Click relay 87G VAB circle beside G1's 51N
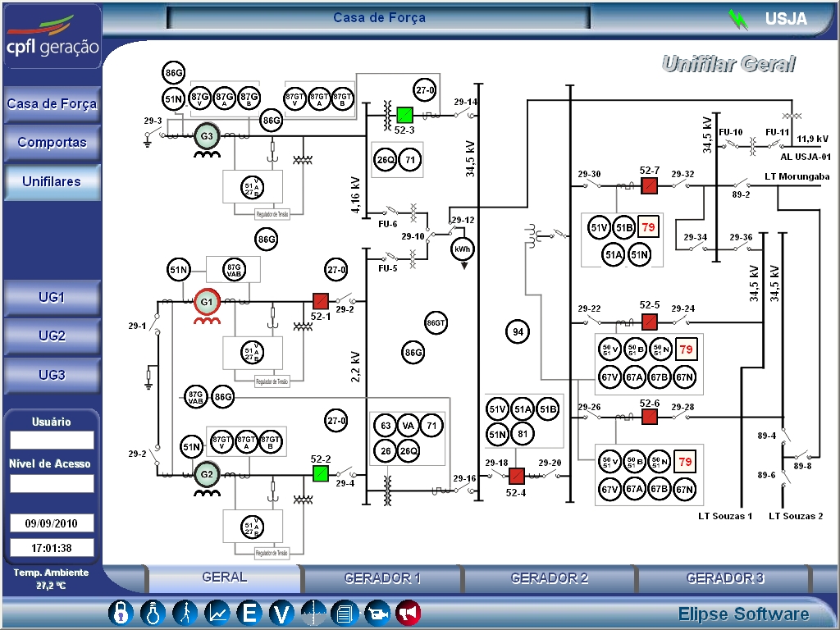 (x=234, y=269)
